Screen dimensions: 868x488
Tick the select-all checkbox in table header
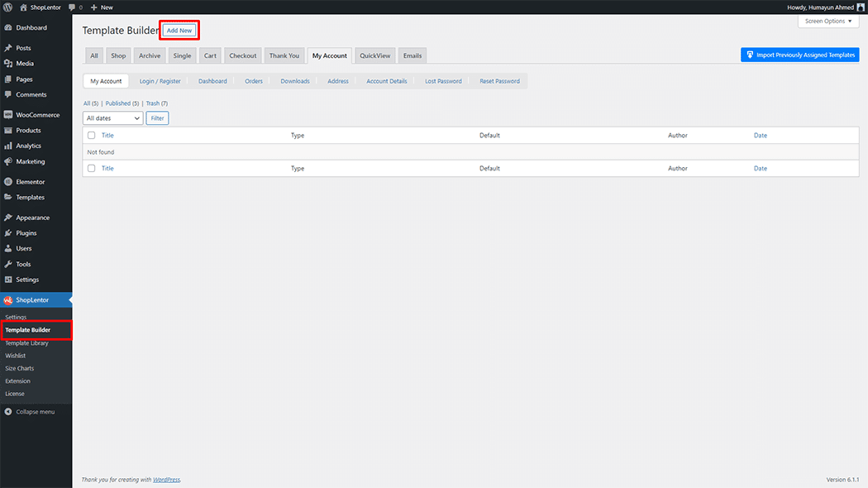pyautogui.click(x=91, y=136)
